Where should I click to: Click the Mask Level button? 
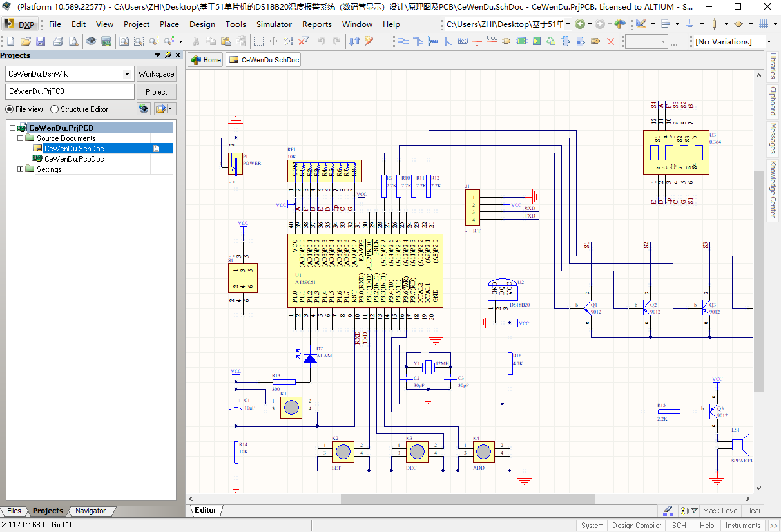point(720,511)
